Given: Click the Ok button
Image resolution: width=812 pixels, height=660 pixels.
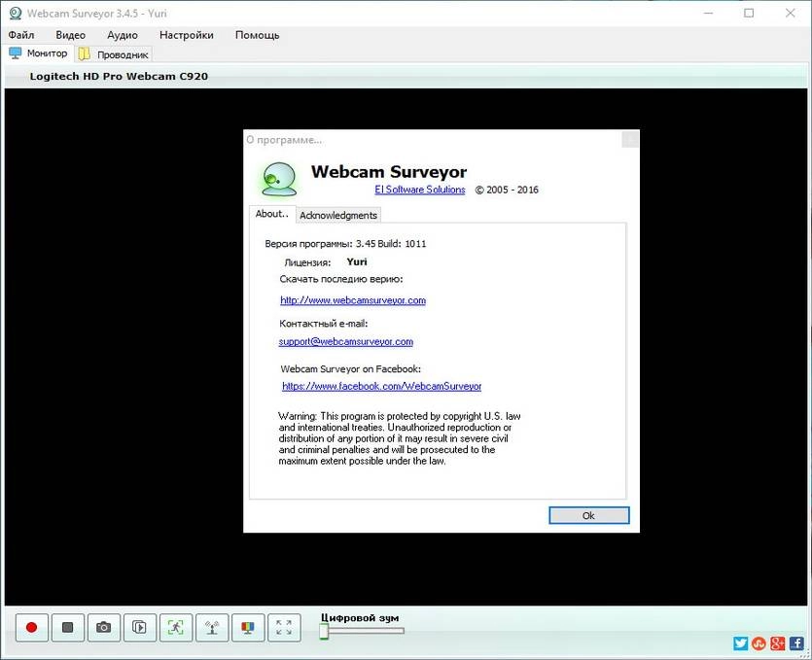Looking at the screenshot, I should [x=588, y=515].
